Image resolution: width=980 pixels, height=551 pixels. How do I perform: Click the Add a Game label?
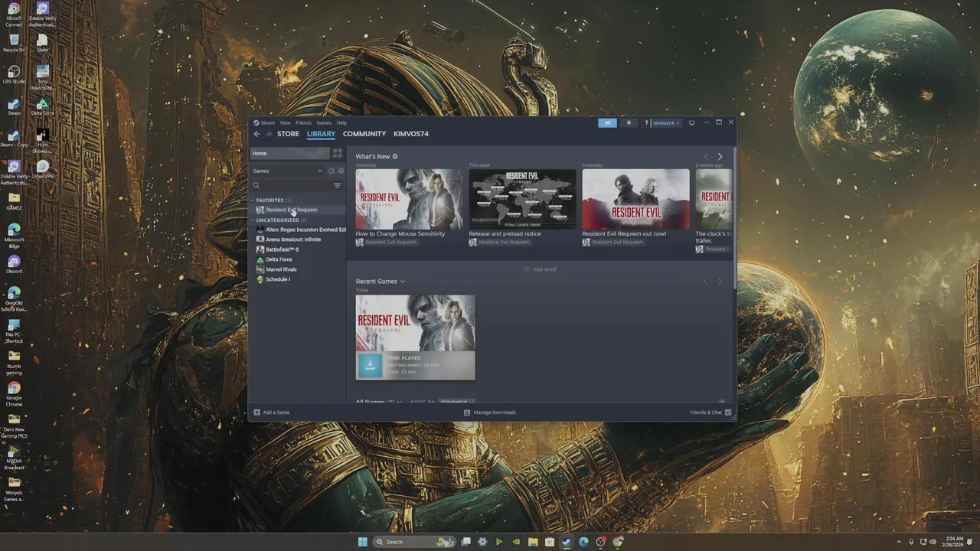coord(276,412)
